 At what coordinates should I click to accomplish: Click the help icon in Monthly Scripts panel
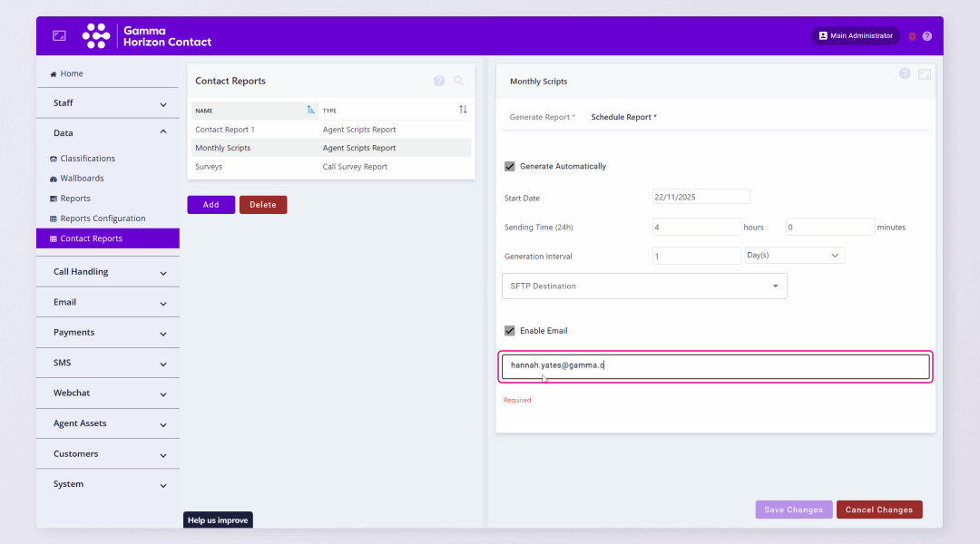(x=905, y=73)
